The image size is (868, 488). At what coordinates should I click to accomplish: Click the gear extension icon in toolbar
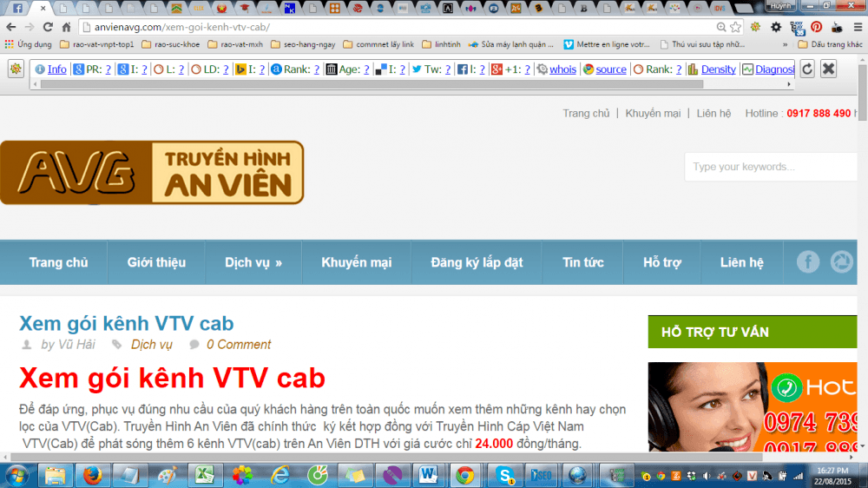click(776, 27)
